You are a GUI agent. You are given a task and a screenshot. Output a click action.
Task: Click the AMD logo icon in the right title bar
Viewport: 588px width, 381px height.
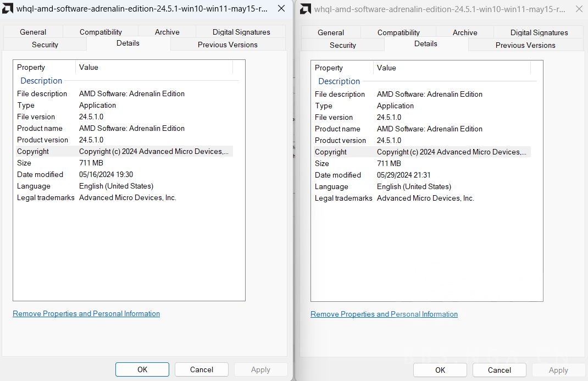point(306,9)
